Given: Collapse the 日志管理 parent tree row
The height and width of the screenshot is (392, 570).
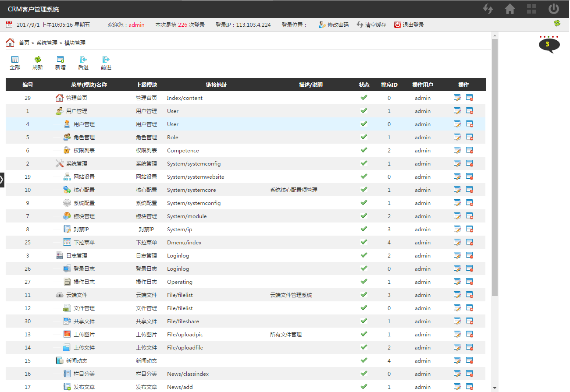Looking at the screenshot, I should pyautogui.click(x=60, y=255).
